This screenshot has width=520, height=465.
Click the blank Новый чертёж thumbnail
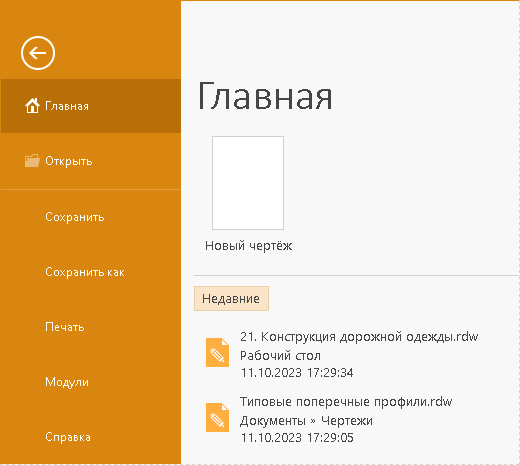tap(248, 183)
